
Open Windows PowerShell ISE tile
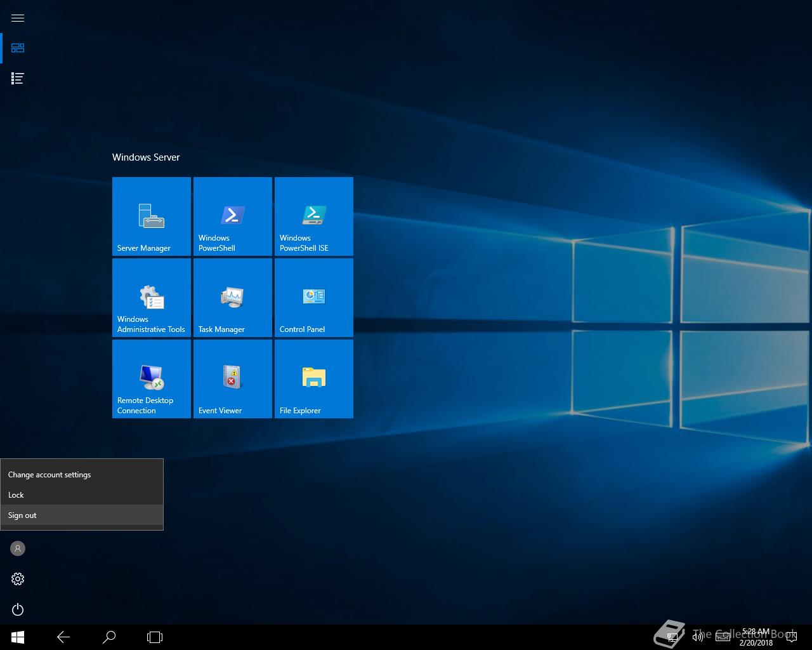[313, 216]
